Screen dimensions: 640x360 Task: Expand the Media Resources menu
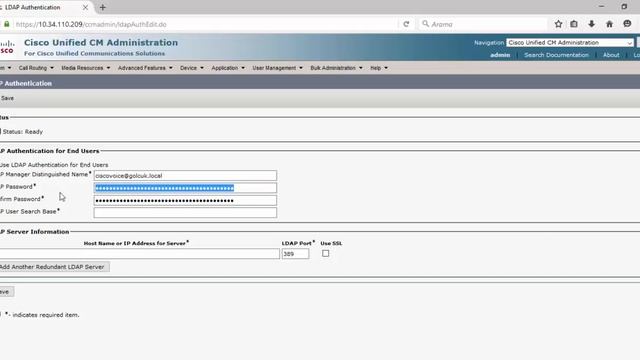[86, 68]
